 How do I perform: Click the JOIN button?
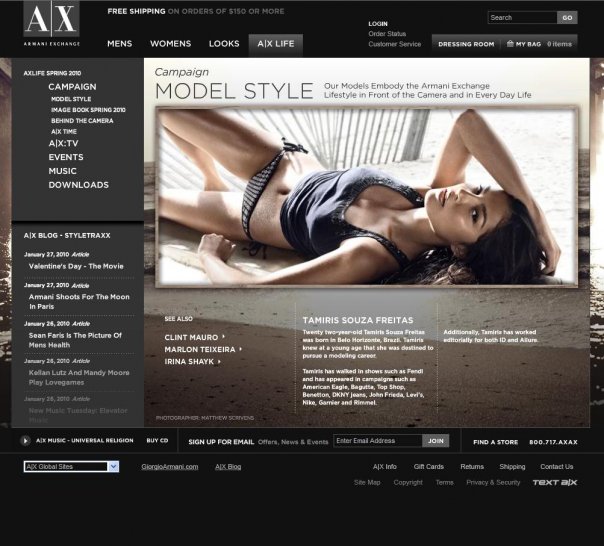(436, 441)
